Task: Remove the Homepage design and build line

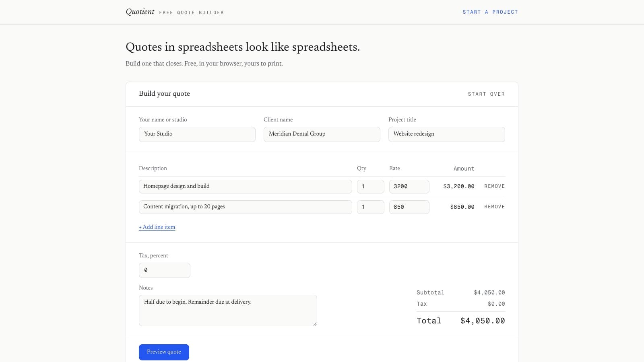Action: [x=494, y=186]
